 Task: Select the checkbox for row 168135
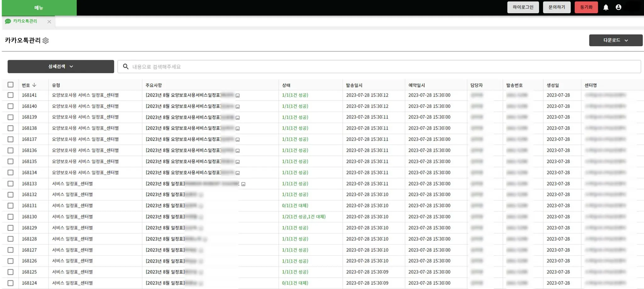[11, 161]
